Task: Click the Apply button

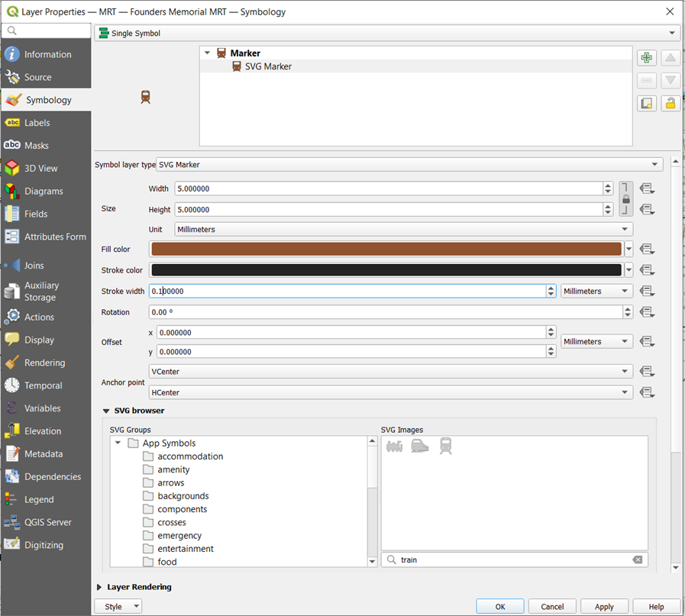Action: [x=604, y=607]
